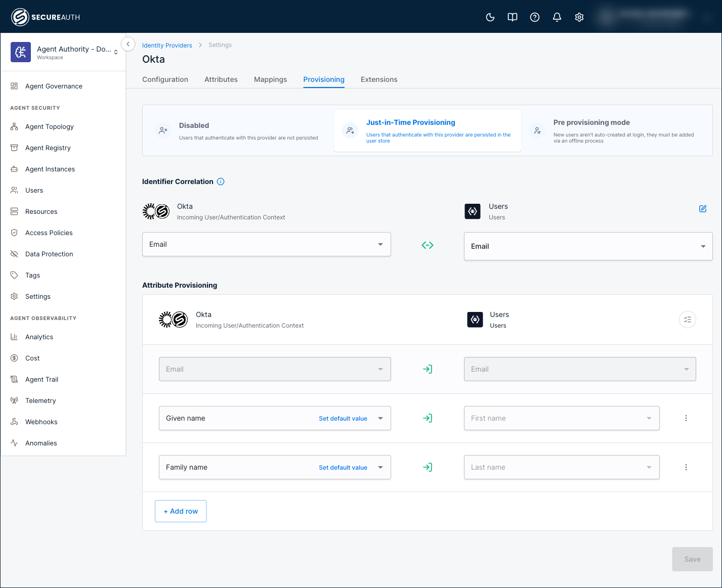This screenshot has height=588, width=722.
Task: Open documentation via the book icon
Action: coord(512,17)
